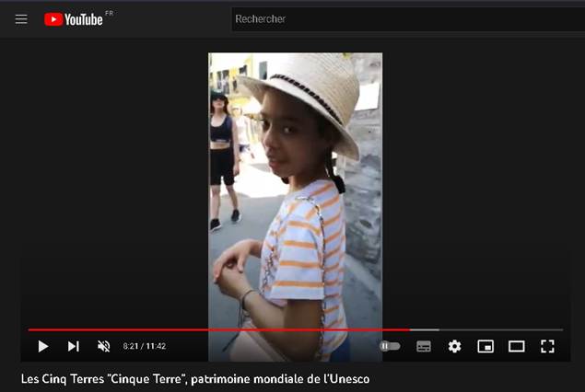Open the player settings gear menu
Screen dimensions: 585x392
[x=454, y=346]
